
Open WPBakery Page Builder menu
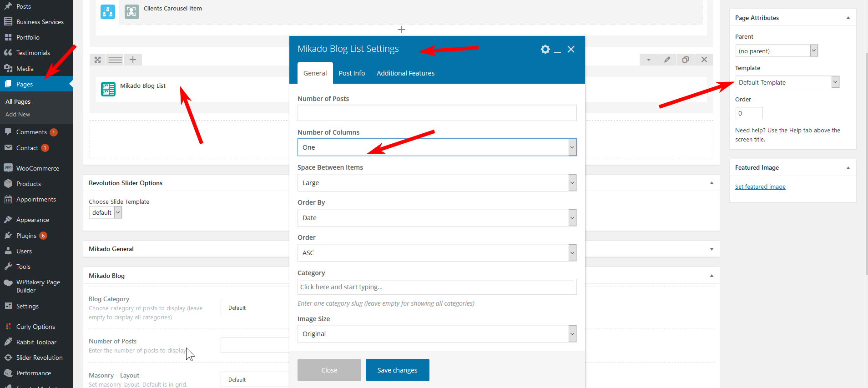[36, 286]
